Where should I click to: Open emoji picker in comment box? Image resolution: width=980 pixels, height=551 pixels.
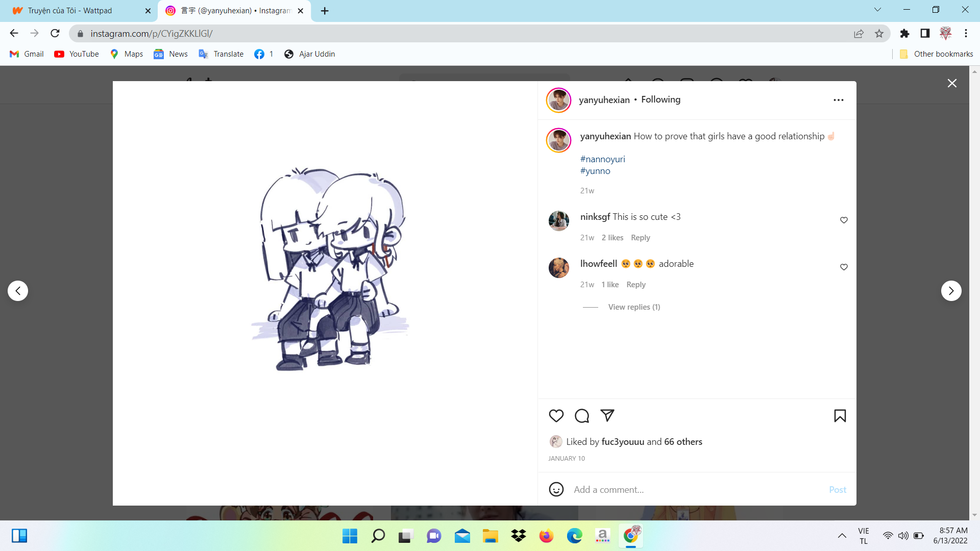click(556, 489)
